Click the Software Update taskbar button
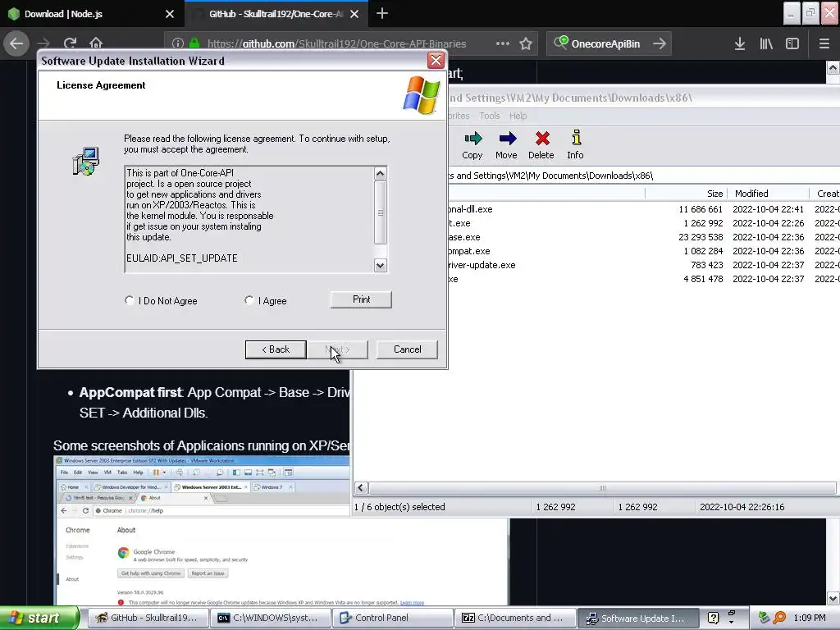This screenshot has width=840, height=630. (x=637, y=618)
